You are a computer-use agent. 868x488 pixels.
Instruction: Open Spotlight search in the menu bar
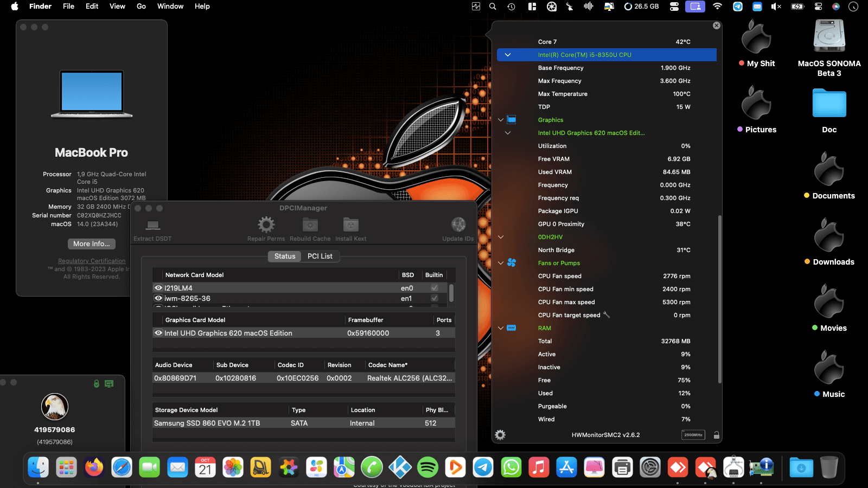[493, 7]
